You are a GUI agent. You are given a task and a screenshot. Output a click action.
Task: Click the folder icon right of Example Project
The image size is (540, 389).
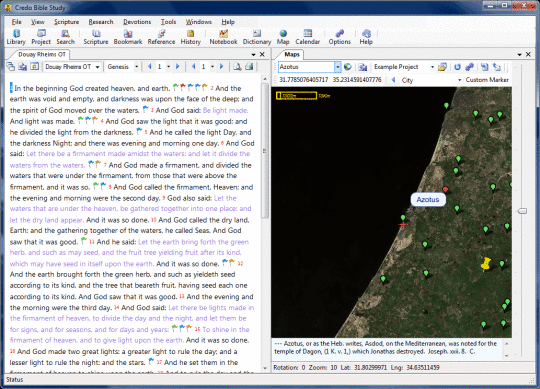pyautogui.click(x=442, y=67)
